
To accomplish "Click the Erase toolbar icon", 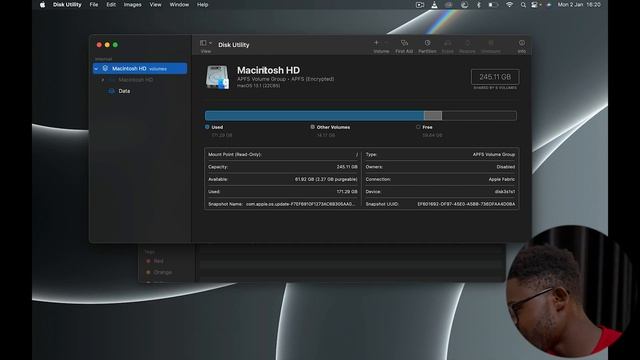I will (448, 43).
